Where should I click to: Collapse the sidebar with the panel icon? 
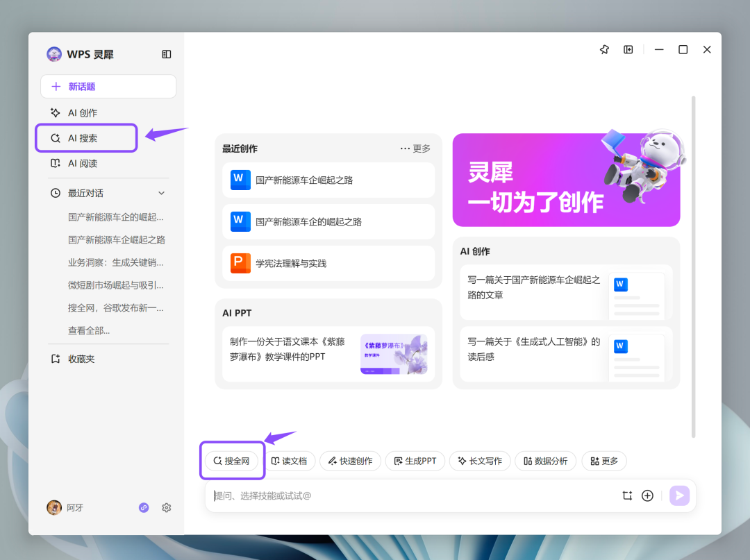(x=166, y=54)
